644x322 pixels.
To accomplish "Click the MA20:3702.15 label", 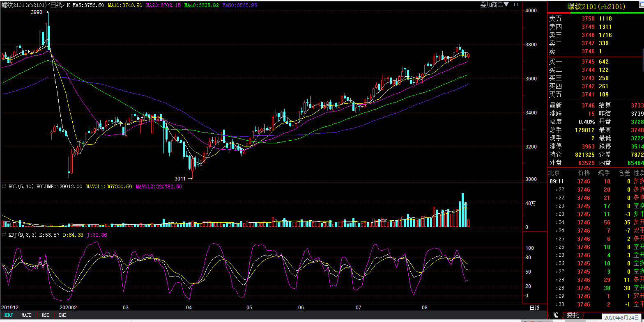I will tap(163, 5).
